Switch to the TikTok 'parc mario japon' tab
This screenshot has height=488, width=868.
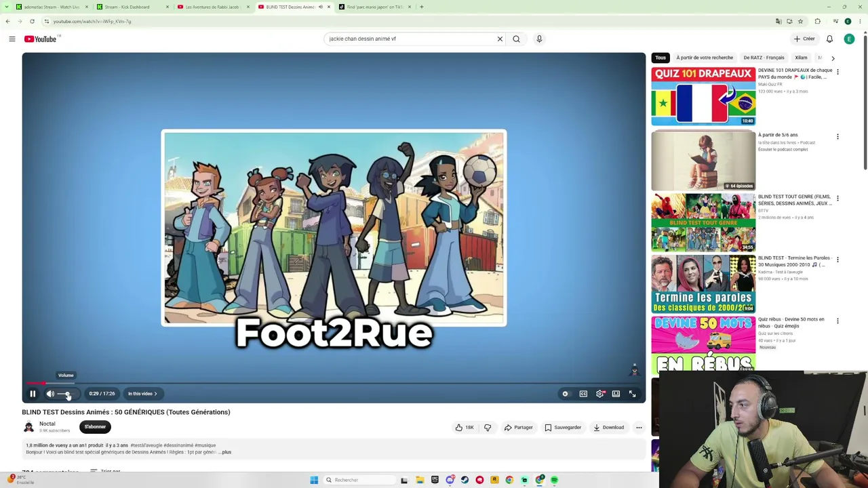tap(374, 7)
